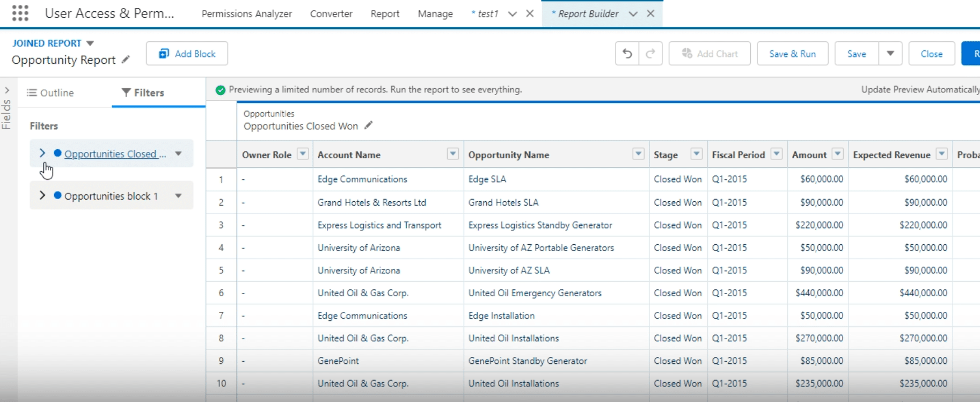This screenshot has width=980, height=402.
Task: Edit block name with pencil beside Opportunities Closed Won
Action: pos(368,126)
